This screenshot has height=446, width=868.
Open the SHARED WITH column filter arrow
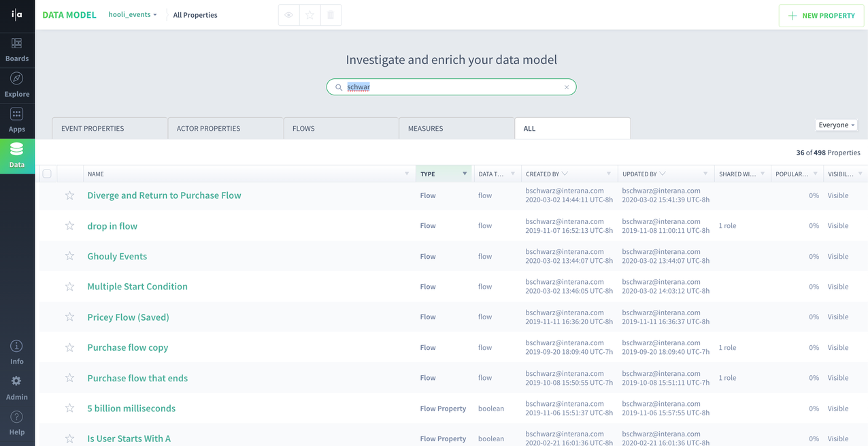coord(763,174)
